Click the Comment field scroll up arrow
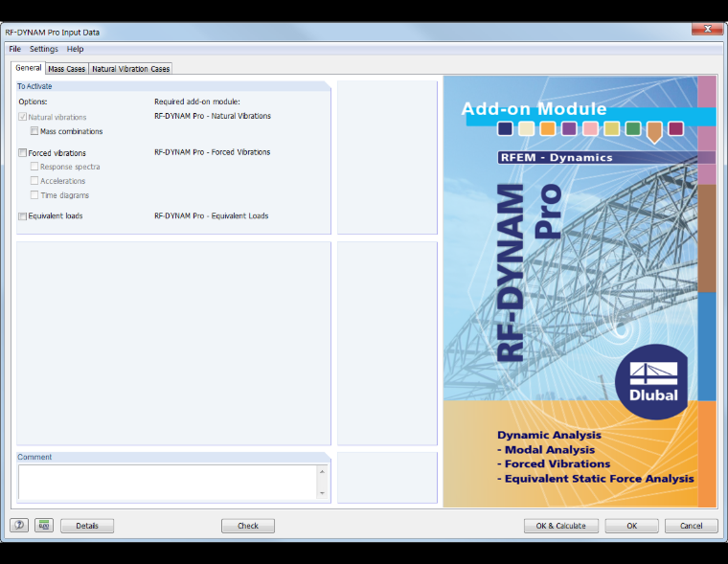 322,472
